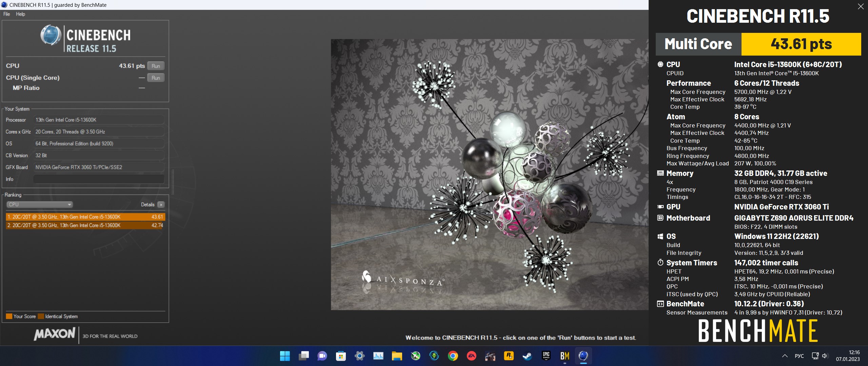Image resolution: width=868 pixels, height=366 pixels.
Task: Open the green download-arrow taskbar app
Action: 434,356
